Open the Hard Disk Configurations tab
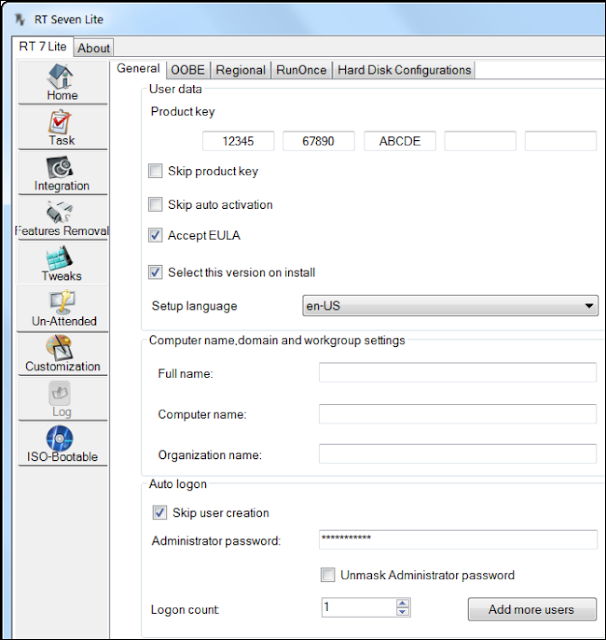The width and height of the screenshot is (606, 640). click(x=404, y=70)
